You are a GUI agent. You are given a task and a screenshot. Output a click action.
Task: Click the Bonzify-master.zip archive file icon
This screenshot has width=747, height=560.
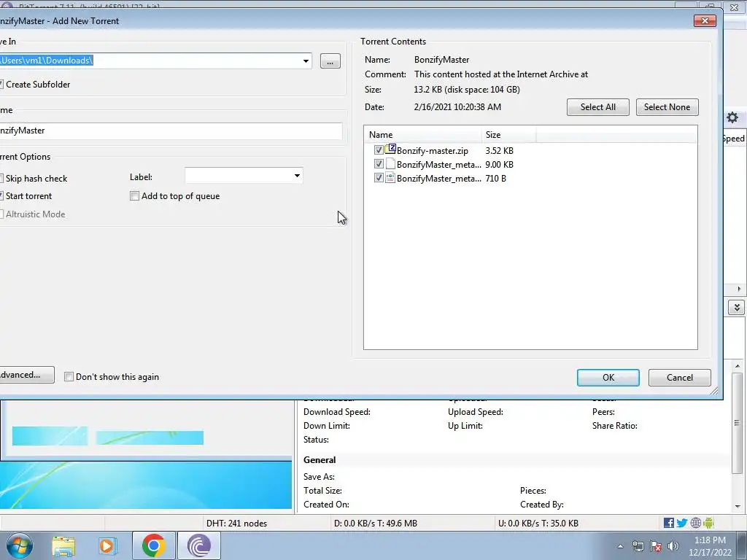click(x=390, y=149)
